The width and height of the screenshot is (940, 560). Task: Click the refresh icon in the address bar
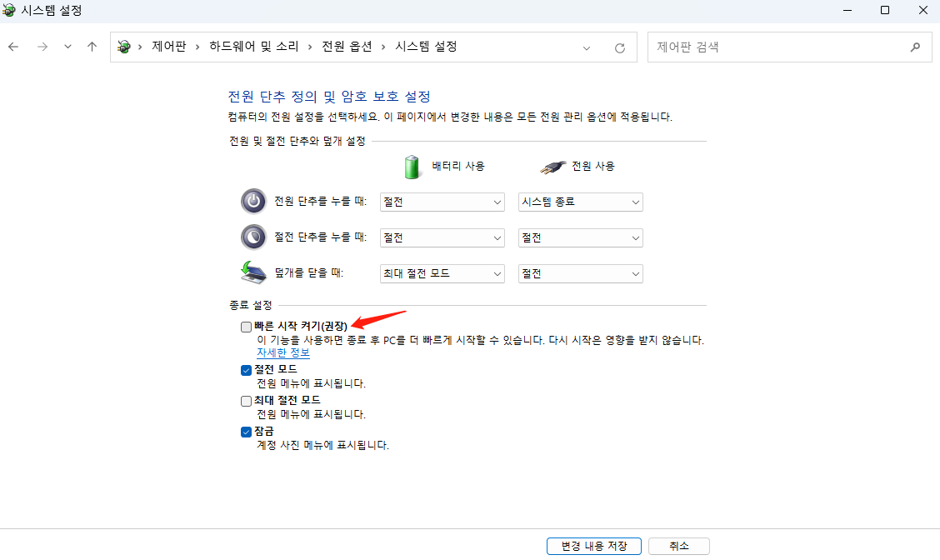620,47
